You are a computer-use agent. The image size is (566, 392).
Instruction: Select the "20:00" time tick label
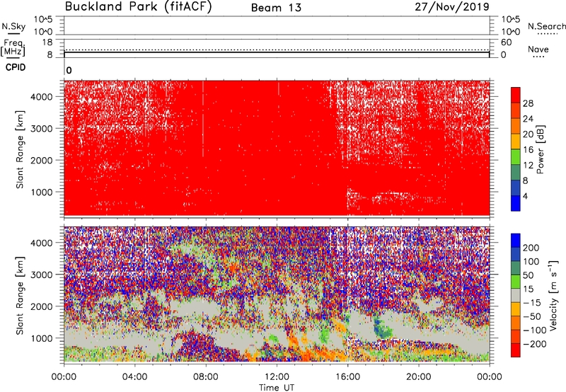coord(419,377)
